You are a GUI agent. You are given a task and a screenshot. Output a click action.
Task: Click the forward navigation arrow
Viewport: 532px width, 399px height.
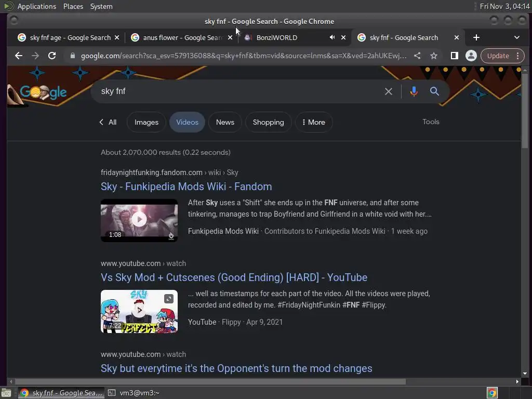[x=35, y=56]
